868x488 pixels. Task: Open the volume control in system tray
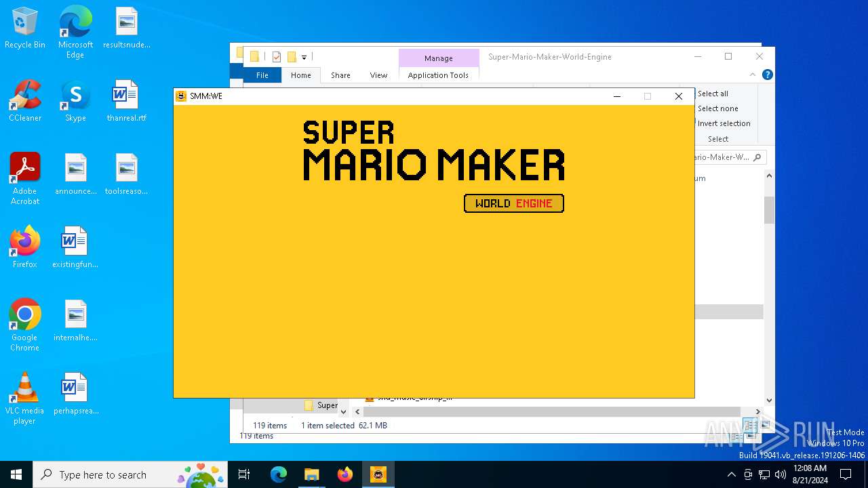tap(781, 474)
